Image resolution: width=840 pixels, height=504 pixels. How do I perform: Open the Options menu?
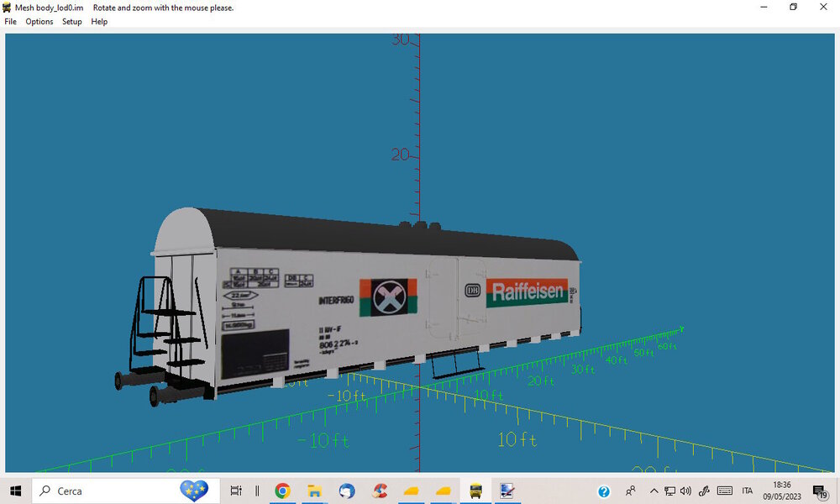click(x=39, y=22)
